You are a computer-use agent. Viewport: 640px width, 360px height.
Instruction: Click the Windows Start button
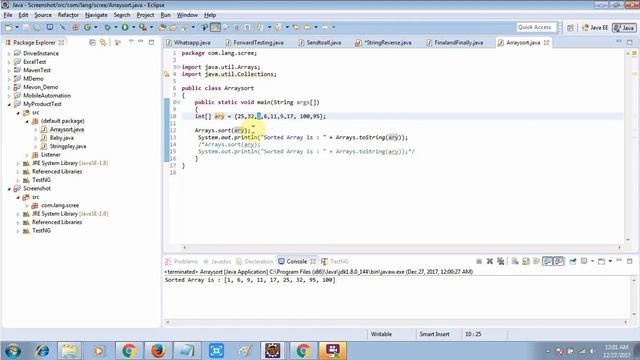pos(13,351)
